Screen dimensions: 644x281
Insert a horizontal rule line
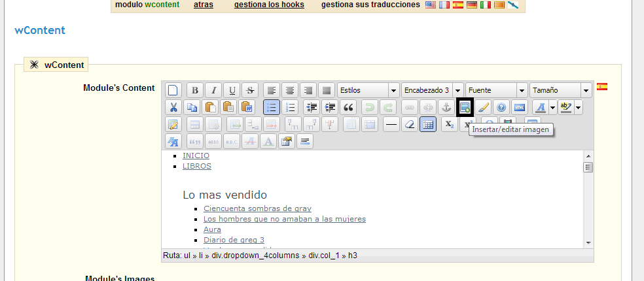pyautogui.click(x=392, y=124)
